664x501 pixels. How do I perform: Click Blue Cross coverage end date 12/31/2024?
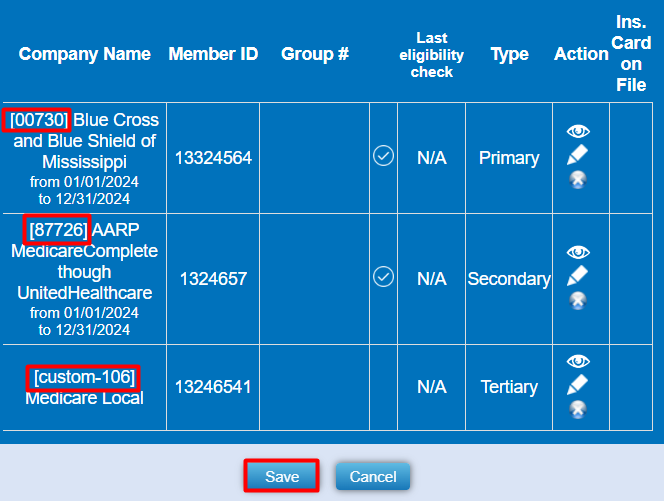[93, 199]
